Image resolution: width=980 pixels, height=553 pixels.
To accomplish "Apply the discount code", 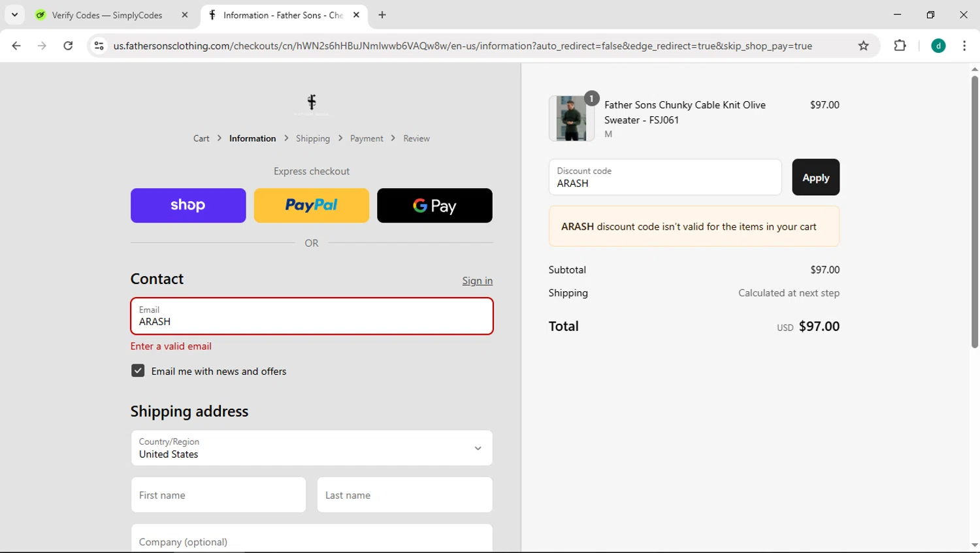I will [816, 177].
